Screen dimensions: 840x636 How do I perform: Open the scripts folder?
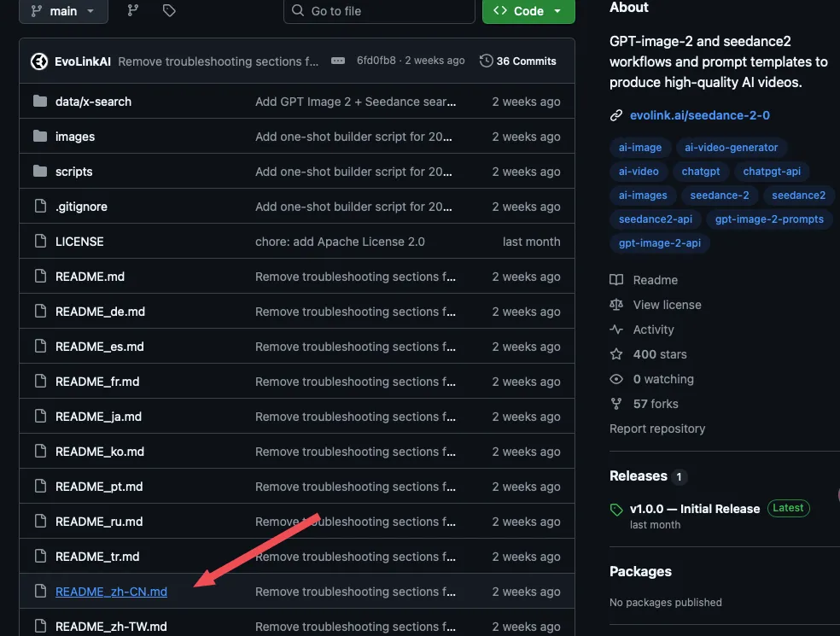[74, 172]
